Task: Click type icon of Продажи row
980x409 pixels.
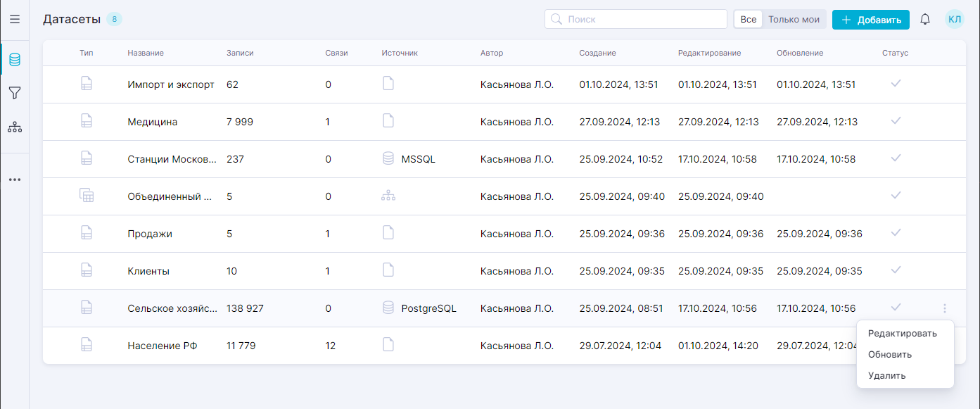Action: pos(86,233)
